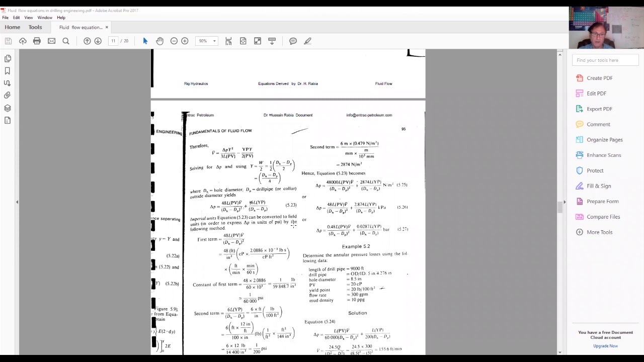The image size is (644, 362).
Task: Zoom in with plus button
Action: [x=185, y=41]
